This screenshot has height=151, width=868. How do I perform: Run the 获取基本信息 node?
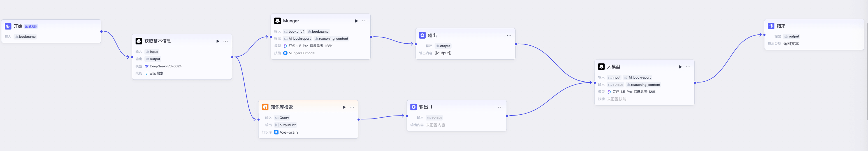click(x=218, y=41)
